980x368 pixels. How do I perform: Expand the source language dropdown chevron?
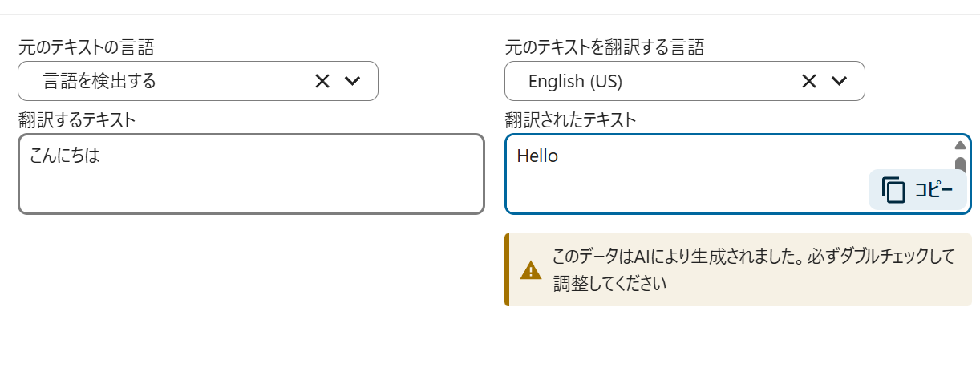(352, 81)
